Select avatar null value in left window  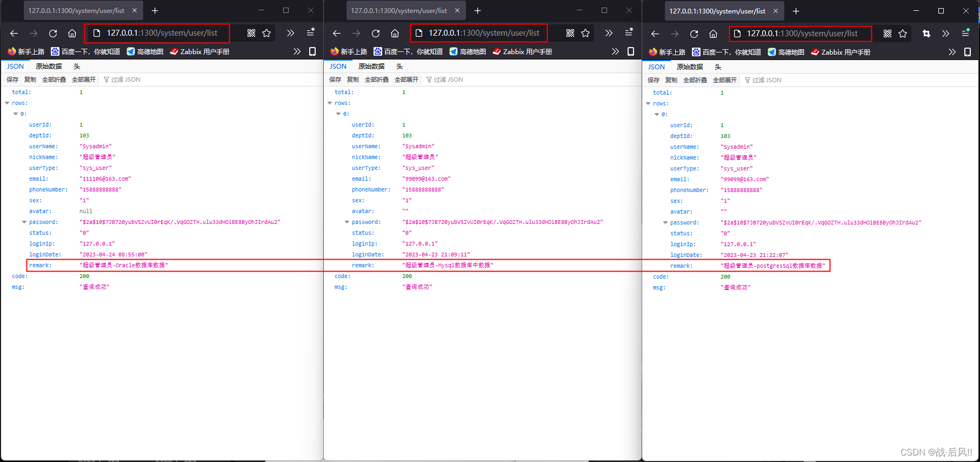click(86, 211)
